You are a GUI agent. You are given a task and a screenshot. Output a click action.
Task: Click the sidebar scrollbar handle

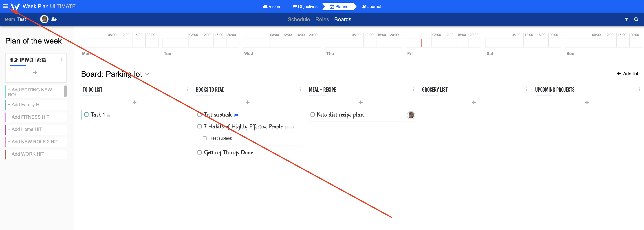pyautogui.click(x=66, y=91)
